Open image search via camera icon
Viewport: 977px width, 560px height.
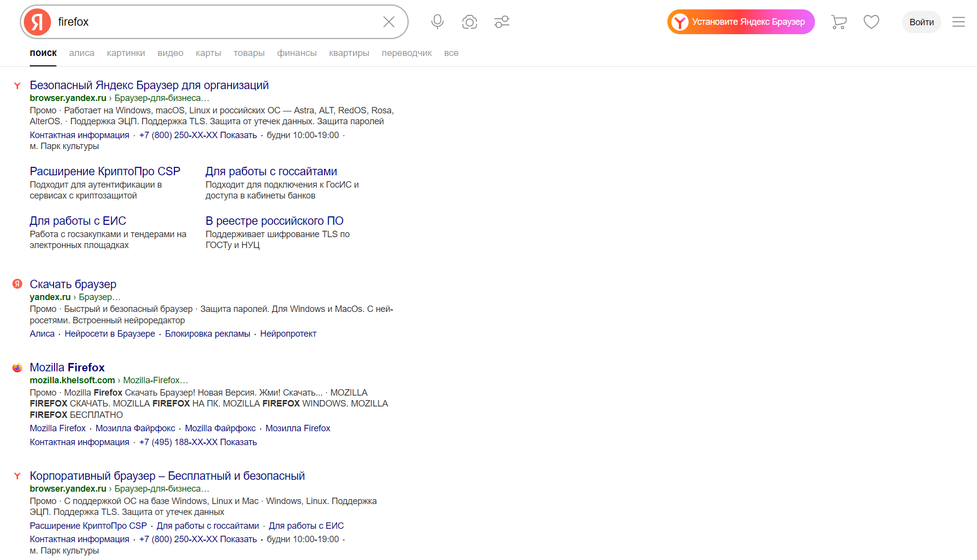(469, 22)
